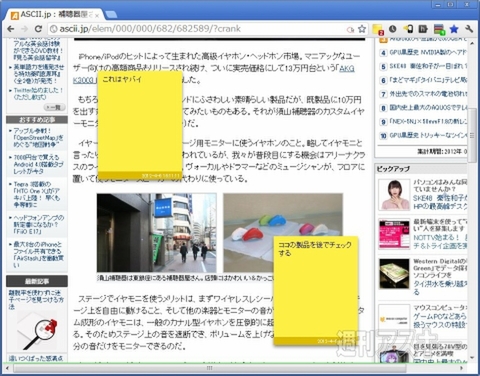Screen dimensions: 480x376
Task: Go back with the browser back arrow
Action: coord(11,29)
